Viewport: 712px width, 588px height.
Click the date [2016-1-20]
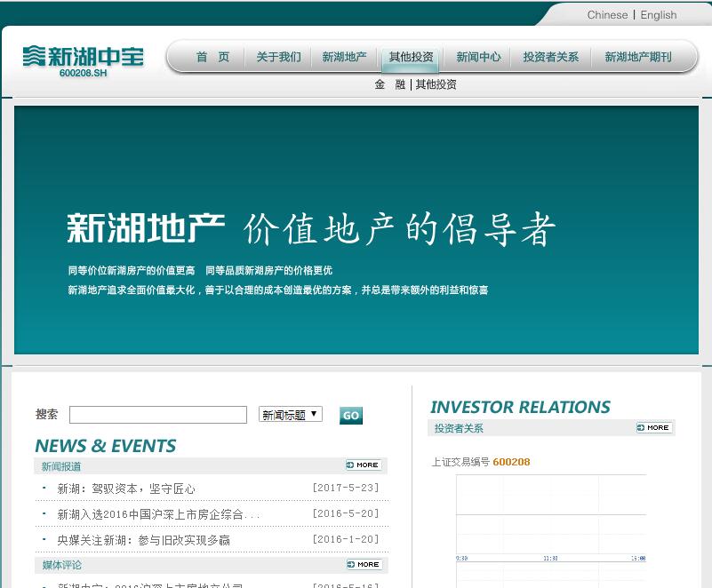click(x=346, y=539)
